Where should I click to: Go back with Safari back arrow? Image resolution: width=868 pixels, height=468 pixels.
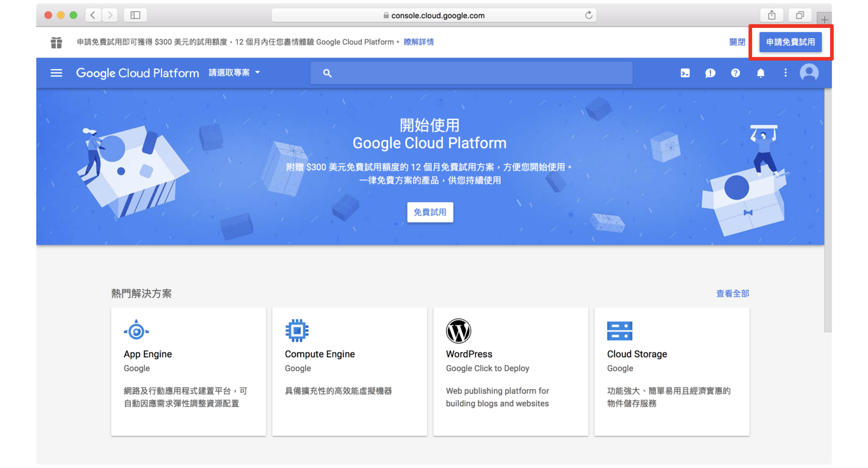click(93, 15)
